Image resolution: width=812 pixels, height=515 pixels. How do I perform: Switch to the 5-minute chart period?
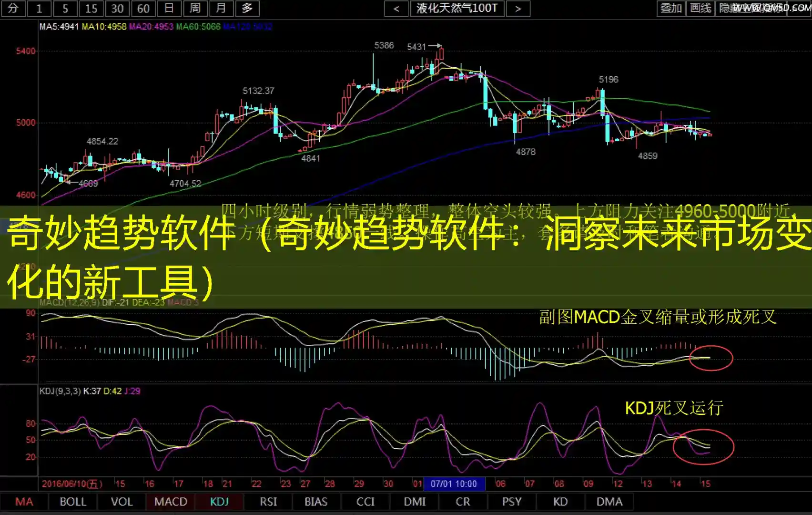(x=65, y=8)
